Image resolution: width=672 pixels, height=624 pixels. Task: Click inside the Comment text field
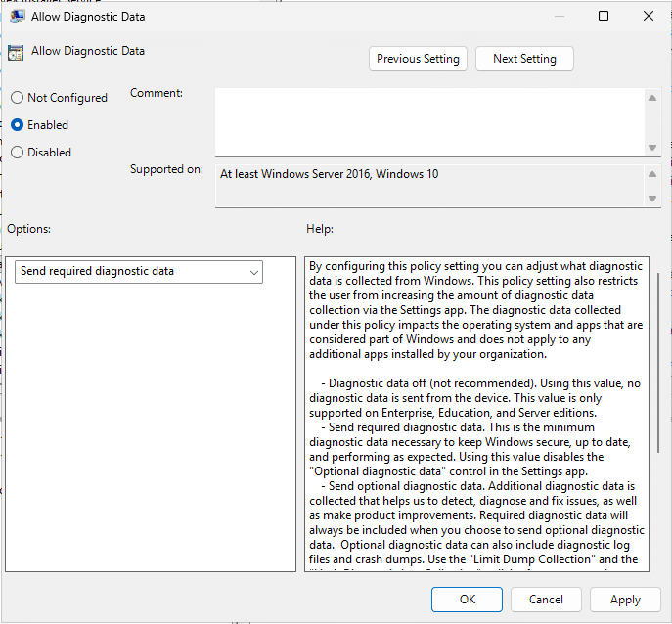(428, 120)
